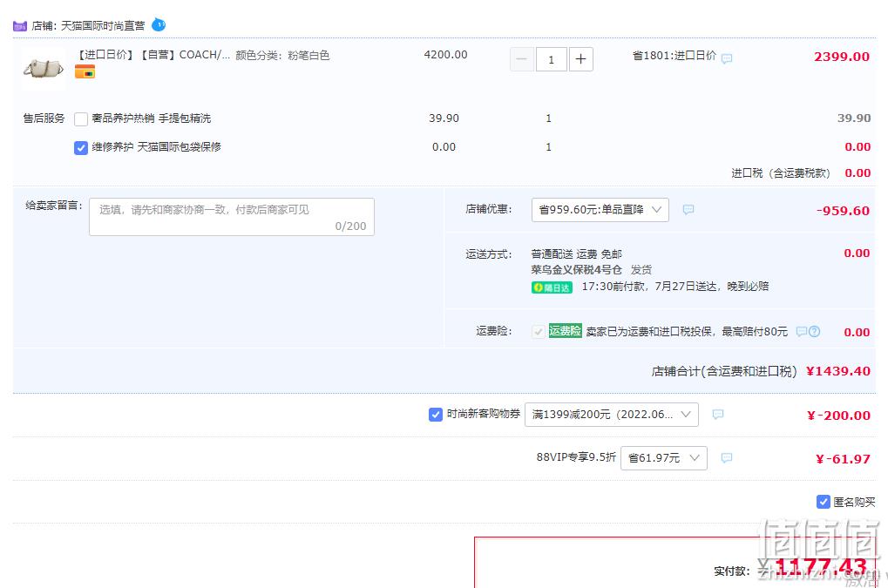Click the 进口税（含运费税款）label
This screenshot has height=588, width=888.
tap(781, 173)
